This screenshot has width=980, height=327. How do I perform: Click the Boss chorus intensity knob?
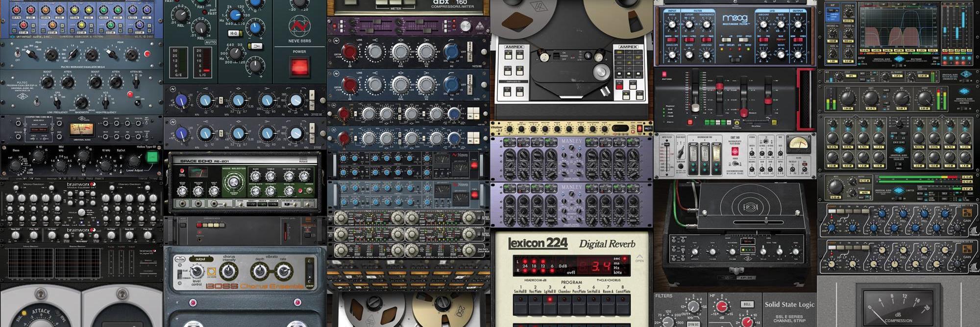click(x=229, y=271)
